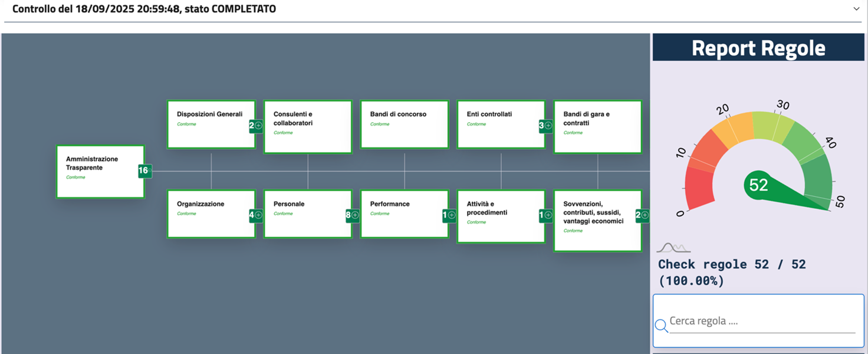The width and height of the screenshot is (868, 354).
Task: Expand Personale node badge showing 8
Action: (352, 215)
